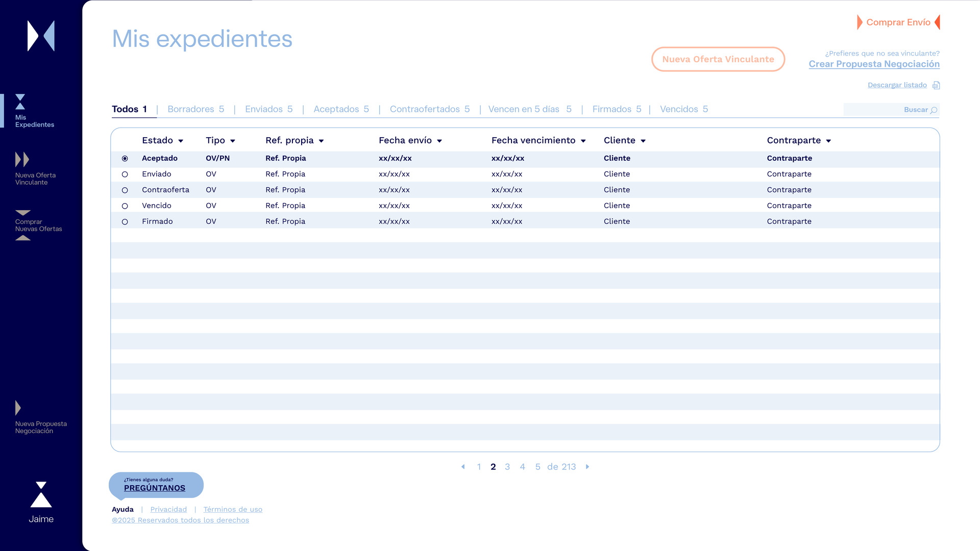Switch to Vencen en 5 días tab
Viewport: 980px width, 551px height.
(529, 109)
